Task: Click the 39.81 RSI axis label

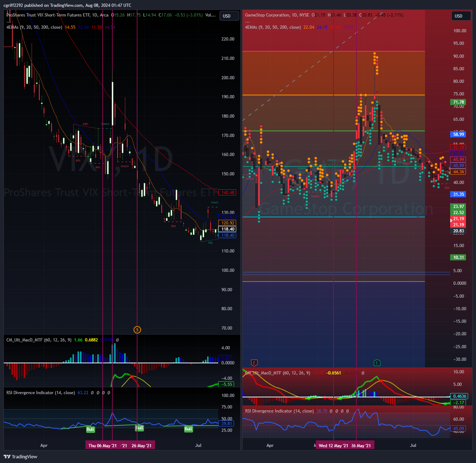Action: [x=227, y=424]
